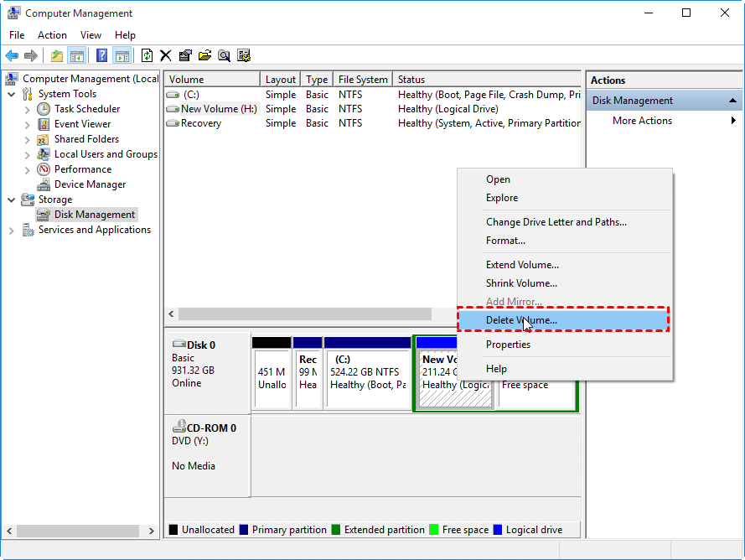The width and height of the screenshot is (745, 560).
Task: Choose Shrink Volume from context menu
Action: pyautogui.click(x=565, y=283)
